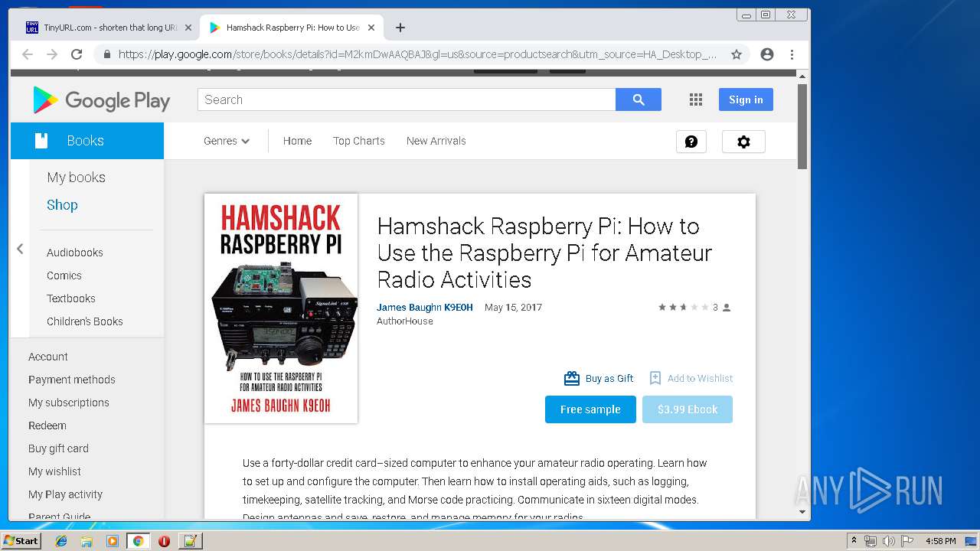Select the Hamshack Raspberry Pi tab
Screen dimensions: 980x551
tap(291, 28)
